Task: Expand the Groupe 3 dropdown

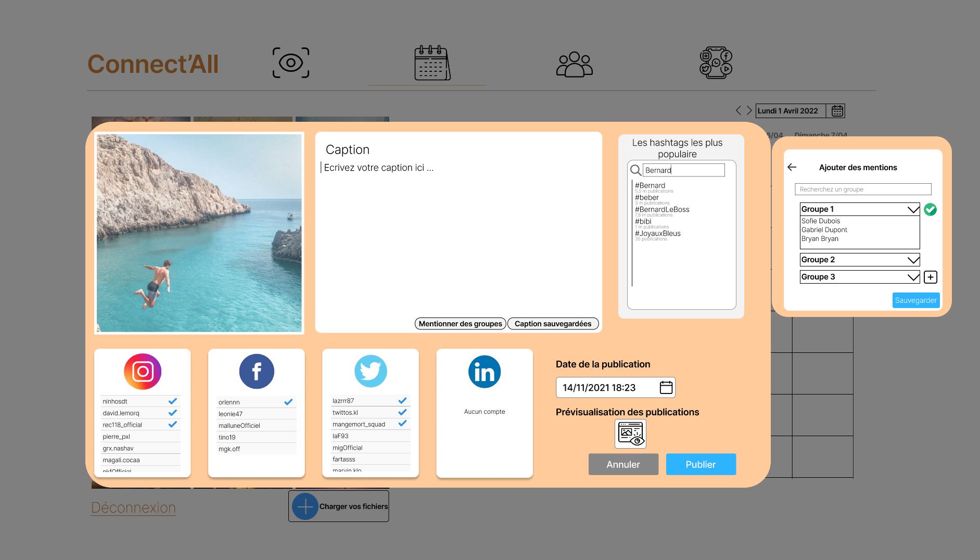Action: point(860,277)
